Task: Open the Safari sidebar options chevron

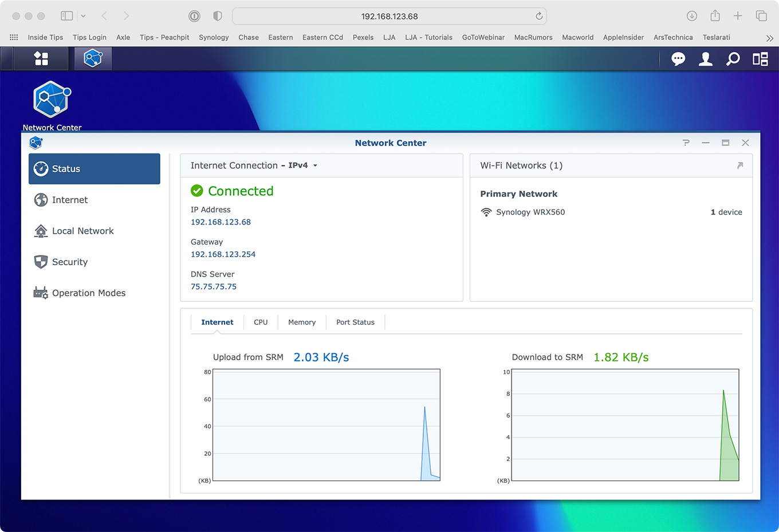Action: pos(83,16)
